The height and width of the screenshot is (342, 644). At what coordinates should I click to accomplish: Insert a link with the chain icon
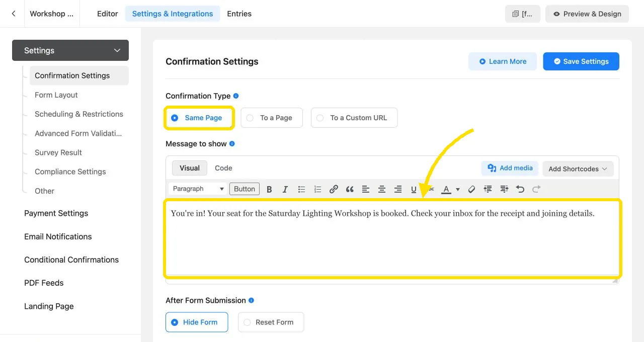[334, 189]
